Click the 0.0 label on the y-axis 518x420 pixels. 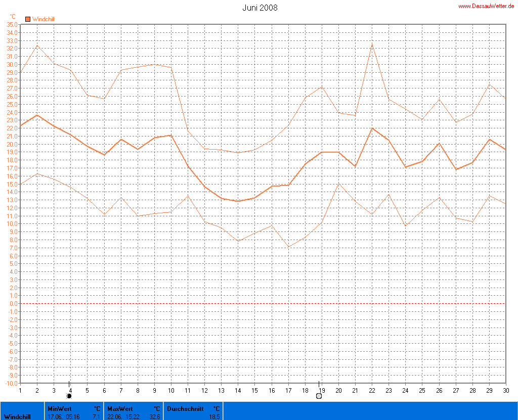pyautogui.click(x=12, y=303)
